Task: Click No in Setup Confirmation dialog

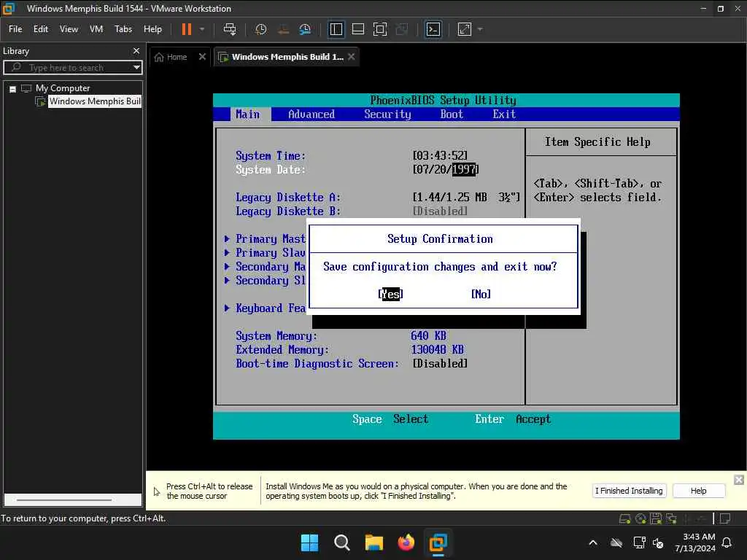Action: tap(481, 295)
